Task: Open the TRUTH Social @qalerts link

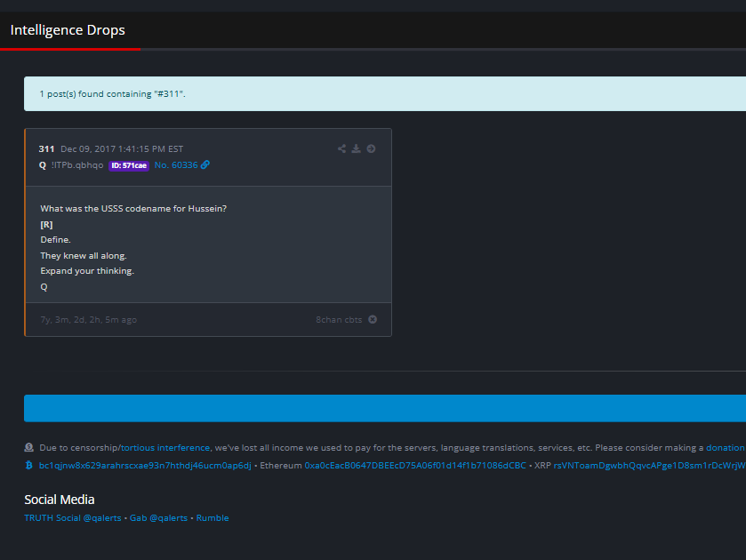Action: click(73, 517)
